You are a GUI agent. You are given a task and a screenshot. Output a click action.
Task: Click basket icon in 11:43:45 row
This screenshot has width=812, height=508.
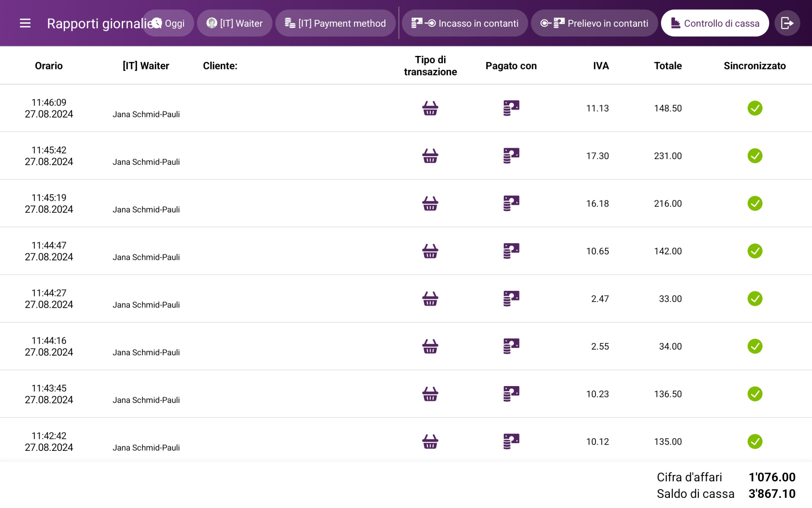pyautogui.click(x=430, y=394)
